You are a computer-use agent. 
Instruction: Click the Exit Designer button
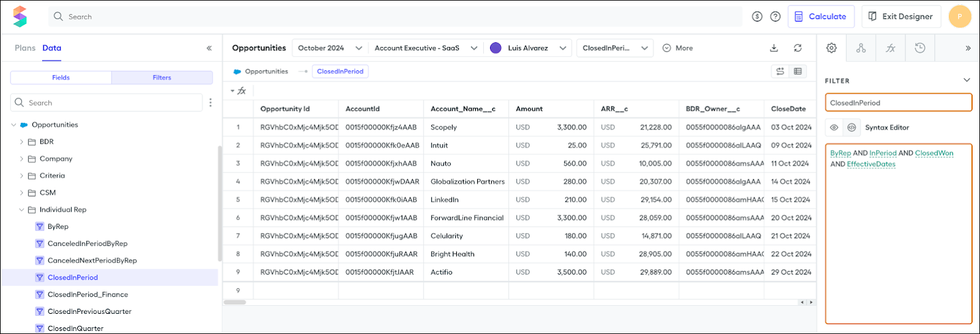pyautogui.click(x=901, y=17)
